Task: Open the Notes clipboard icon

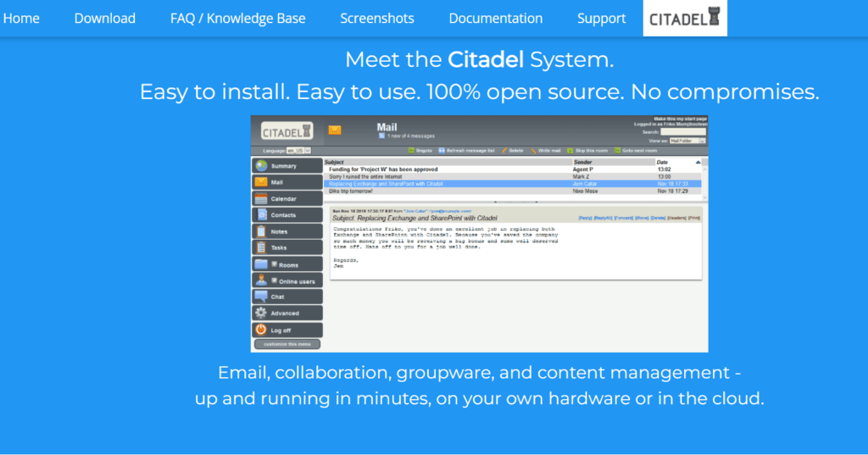Action: 261,231
